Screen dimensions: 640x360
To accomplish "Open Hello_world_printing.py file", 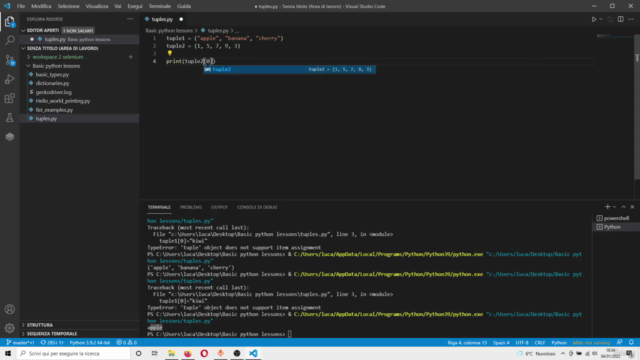I will pyautogui.click(x=63, y=101).
